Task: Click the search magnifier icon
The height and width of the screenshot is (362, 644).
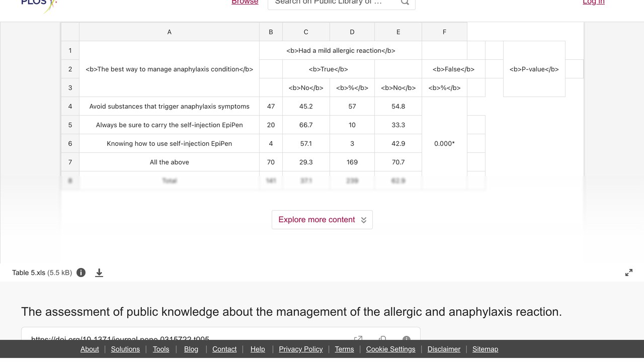Action: pos(405,3)
